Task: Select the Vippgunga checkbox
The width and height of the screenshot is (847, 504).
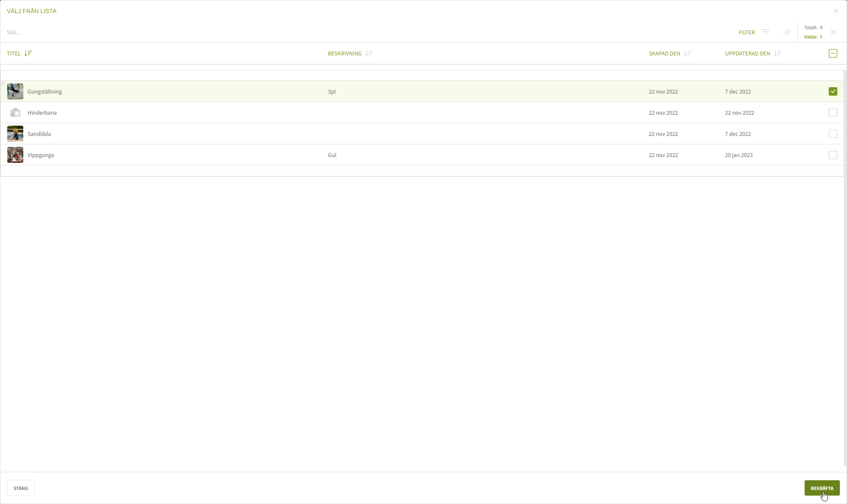Action: point(833,155)
